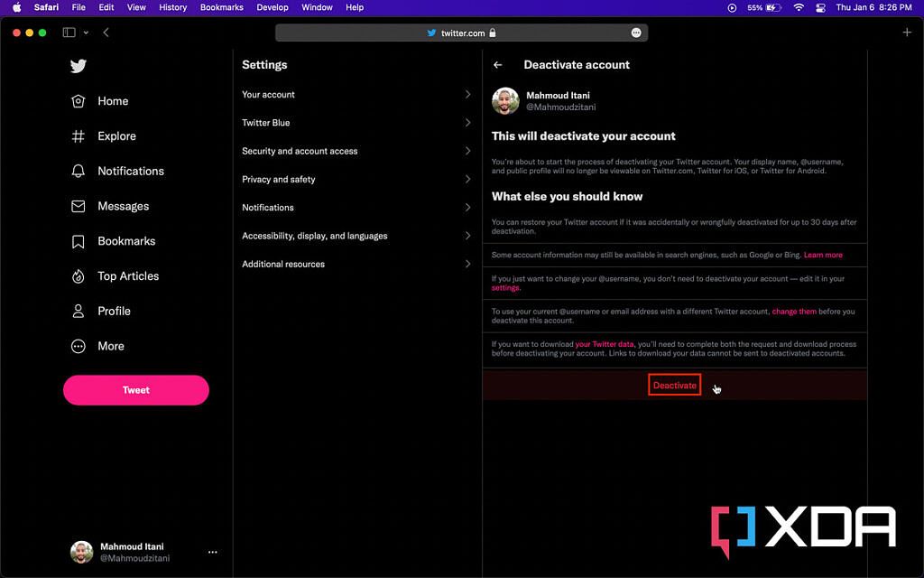The width and height of the screenshot is (924, 578).
Task: Click the Twitter bird logo
Action: click(x=79, y=66)
